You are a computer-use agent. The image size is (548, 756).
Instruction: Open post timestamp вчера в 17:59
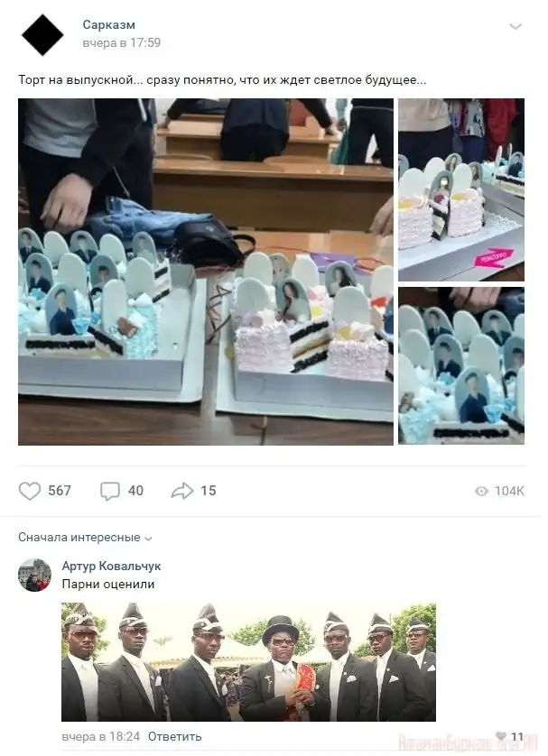(122, 43)
